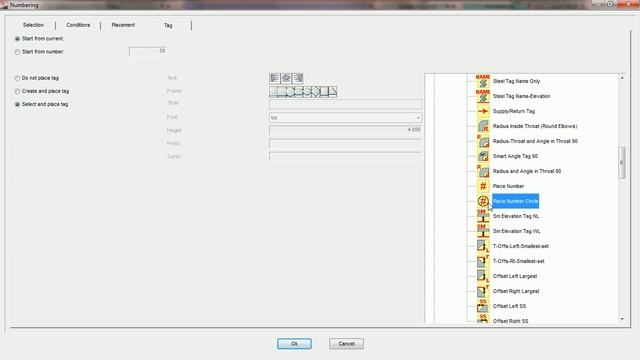Click the Style input field
This screenshot has width=640, height=360.
[345, 104]
